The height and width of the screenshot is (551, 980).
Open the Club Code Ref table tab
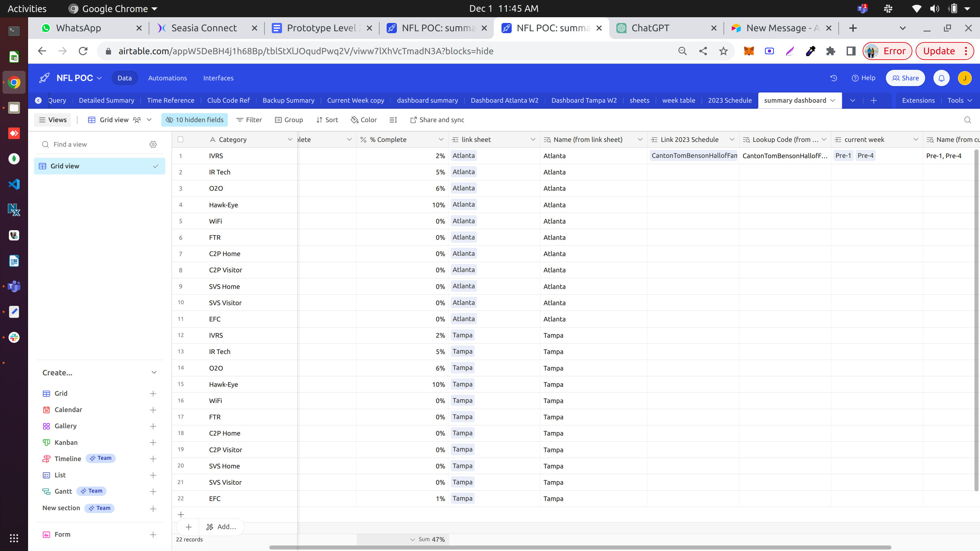[x=228, y=100]
